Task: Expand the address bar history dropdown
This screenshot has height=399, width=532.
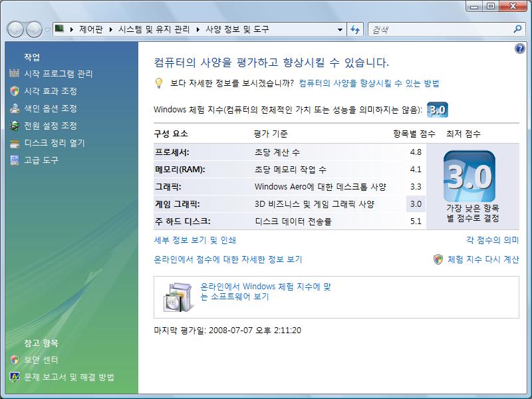Action: coord(340,29)
